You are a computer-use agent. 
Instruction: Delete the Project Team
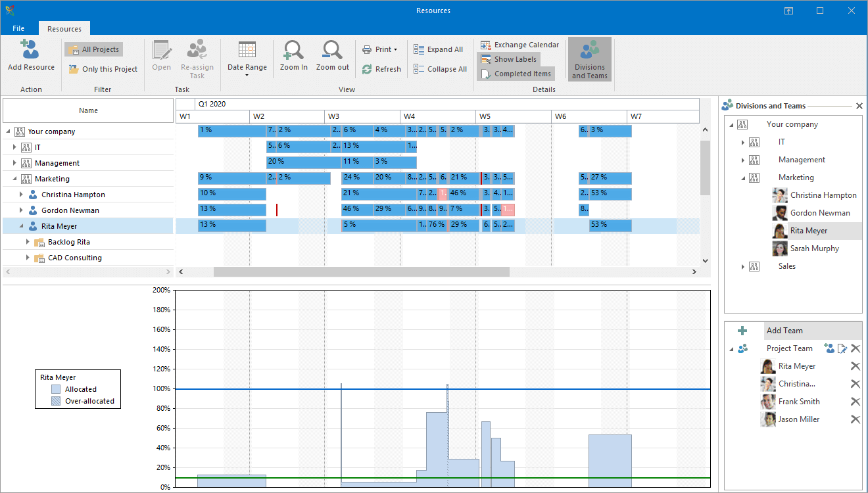tap(856, 348)
